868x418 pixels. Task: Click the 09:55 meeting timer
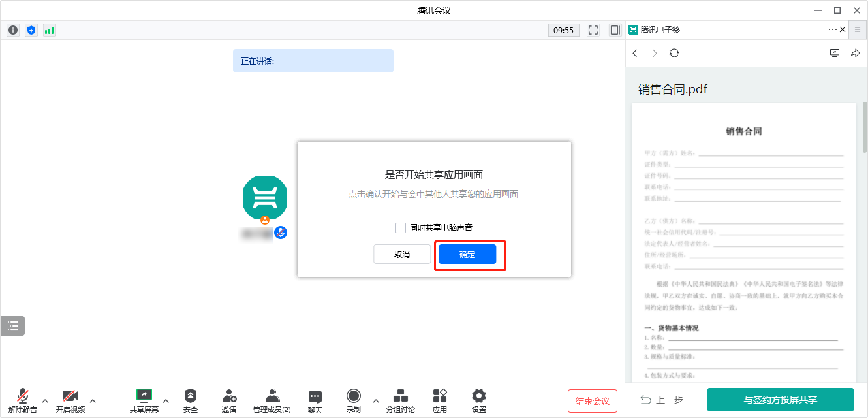tap(564, 30)
